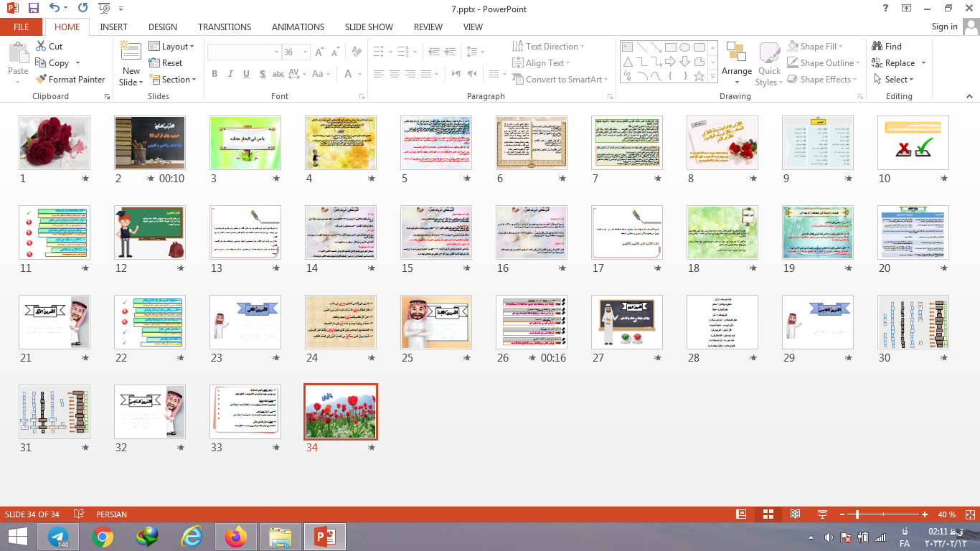Click the Sign in link

click(x=944, y=27)
